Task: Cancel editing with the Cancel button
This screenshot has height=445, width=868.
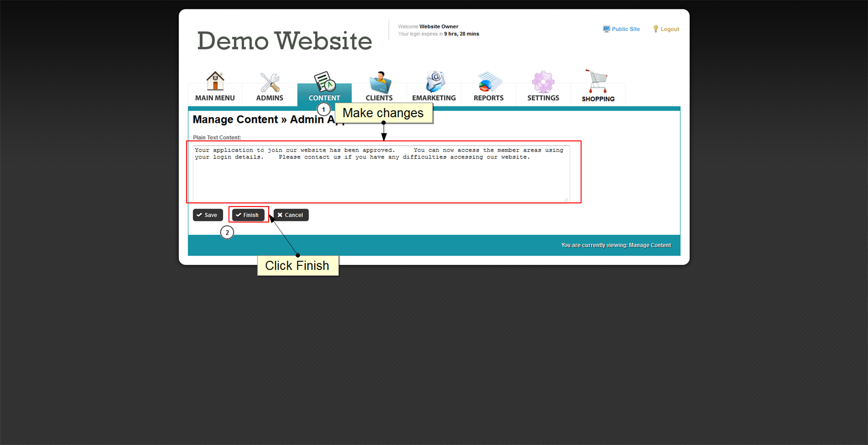Action: click(291, 215)
